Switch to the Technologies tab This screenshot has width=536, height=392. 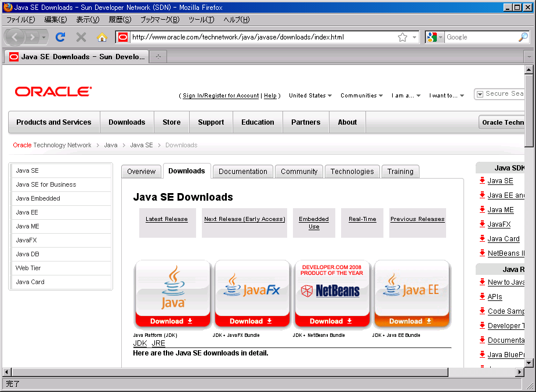[352, 172]
